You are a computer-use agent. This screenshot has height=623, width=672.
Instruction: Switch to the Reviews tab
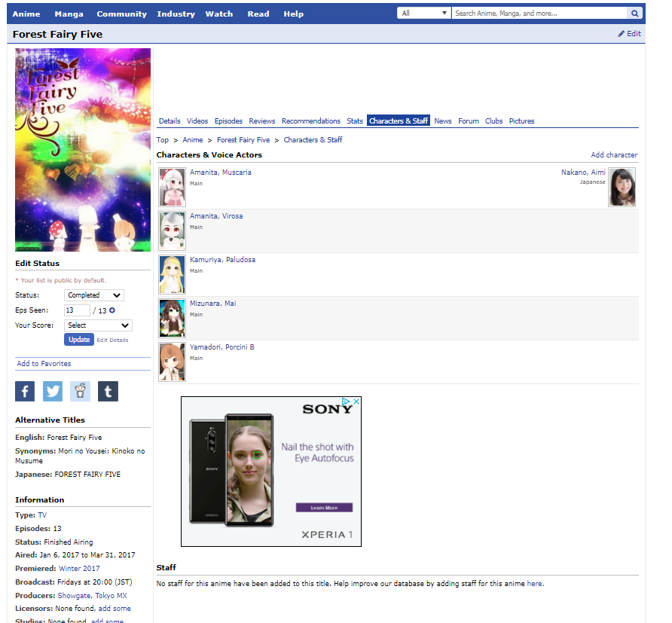point(262,121)
